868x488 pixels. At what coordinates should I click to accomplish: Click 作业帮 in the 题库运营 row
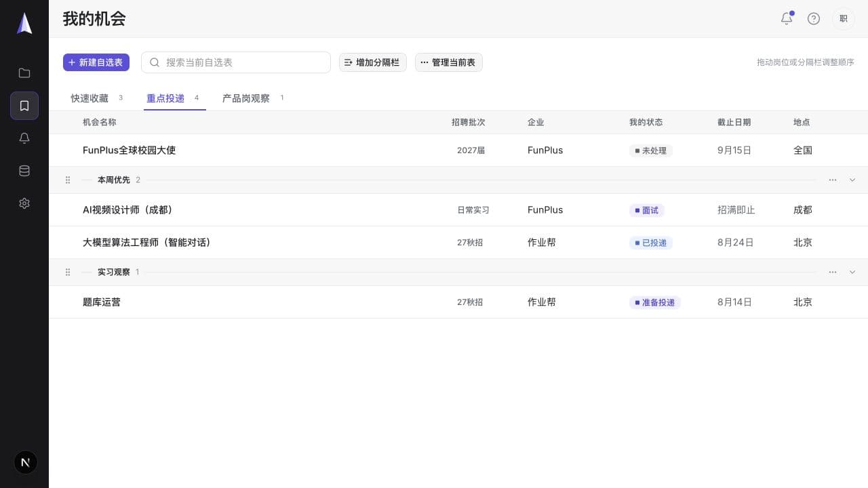(x=542, y=302)
